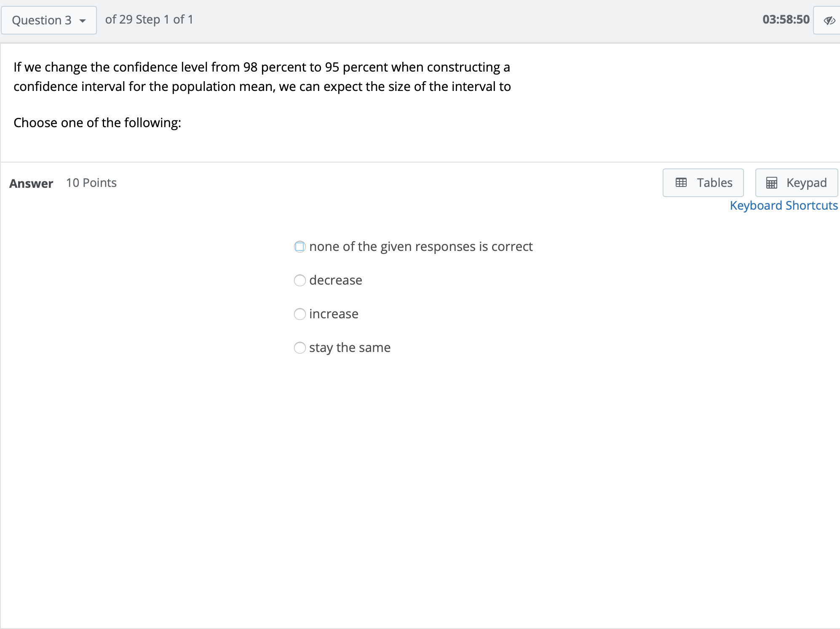This screenshot has width=840, height=629.
Task: Open the Keypad button
Action: [796, 183]
